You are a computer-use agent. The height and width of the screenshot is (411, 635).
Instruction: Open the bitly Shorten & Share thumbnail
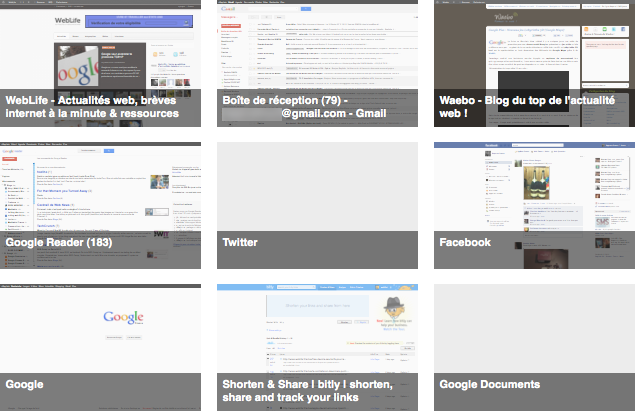coord(318,347)
